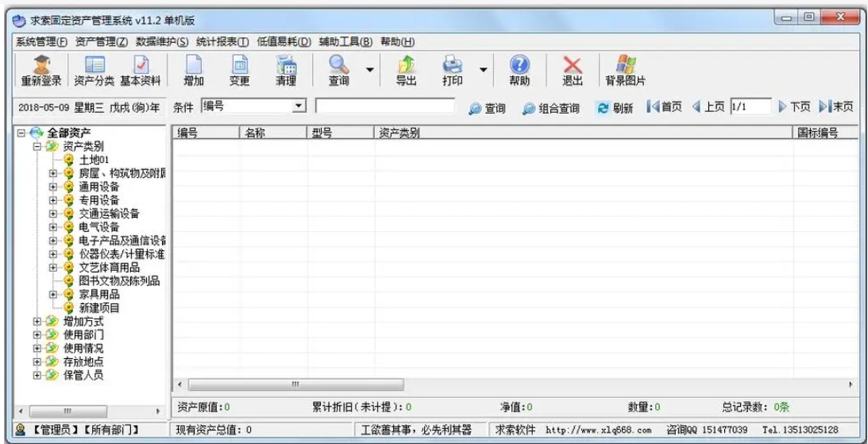
Task: Expand the 保管人员 tree node
Action: click(37, 376)
